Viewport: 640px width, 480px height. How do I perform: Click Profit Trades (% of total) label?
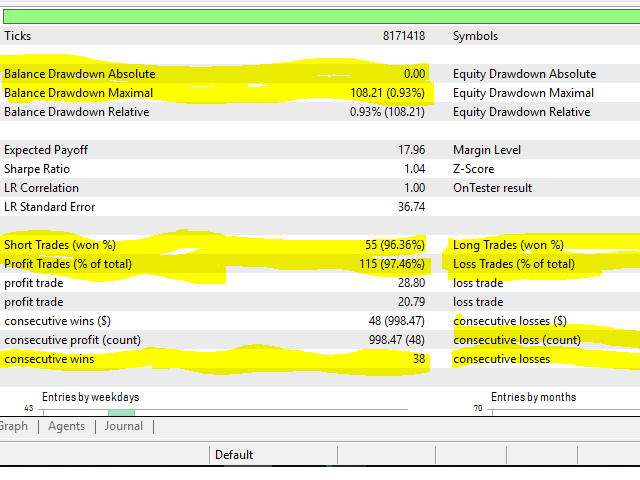[68, 264]
